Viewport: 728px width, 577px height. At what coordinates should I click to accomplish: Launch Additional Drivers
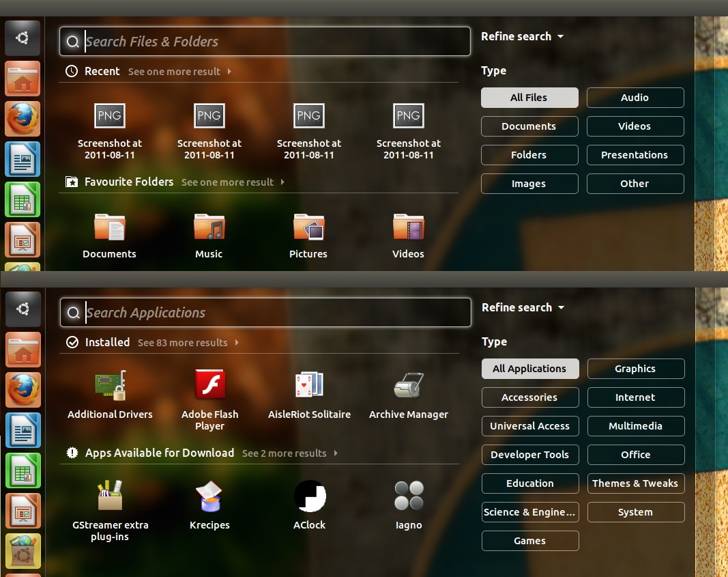(x=111, y=385)
